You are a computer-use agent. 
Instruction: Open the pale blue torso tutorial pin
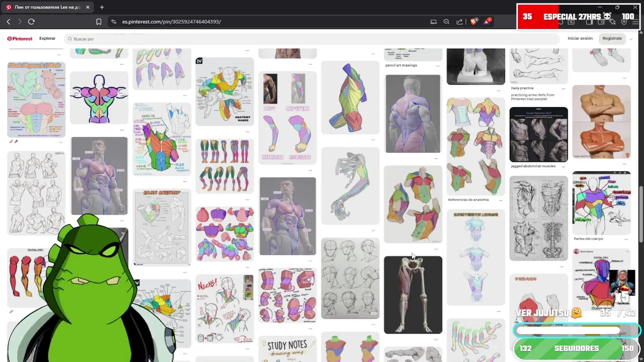(476, 258)
